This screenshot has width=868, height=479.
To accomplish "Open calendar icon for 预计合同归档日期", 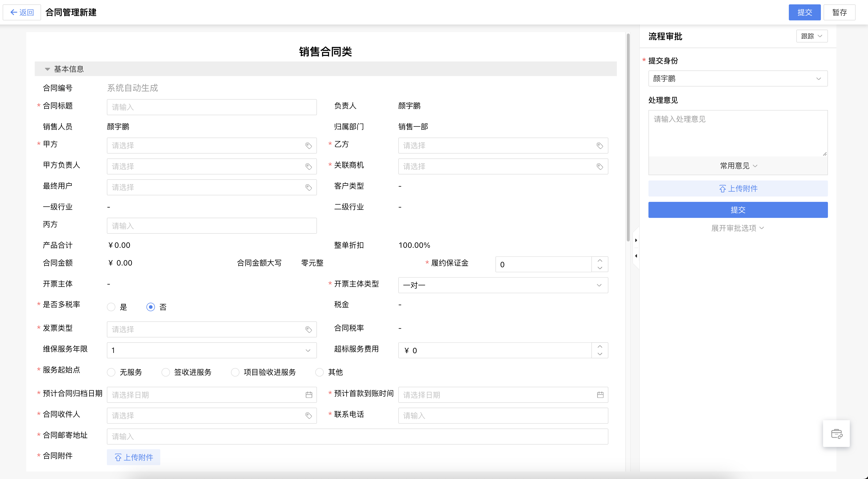I will click(309, 395).
